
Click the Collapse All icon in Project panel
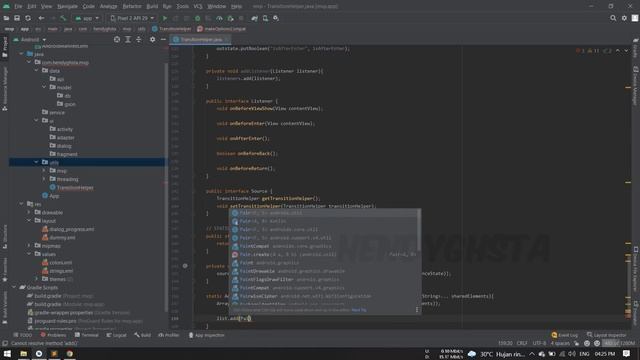coord(139,39)
